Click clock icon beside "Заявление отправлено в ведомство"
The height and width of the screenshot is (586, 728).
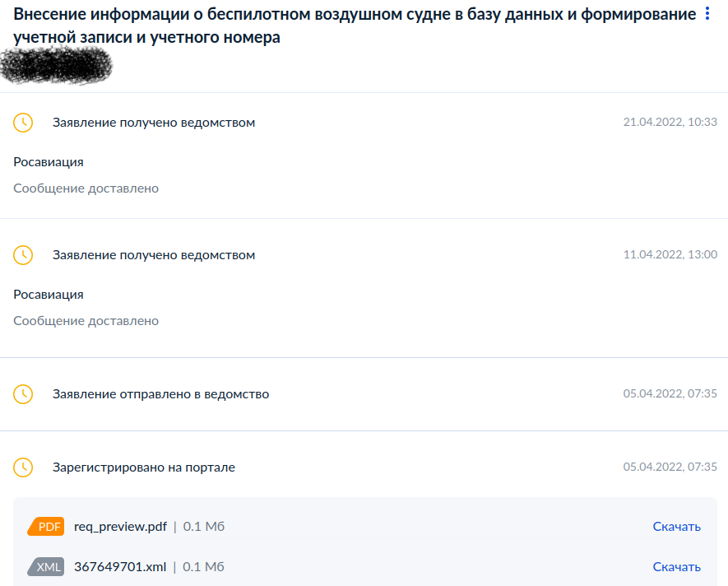coord(23,394)
